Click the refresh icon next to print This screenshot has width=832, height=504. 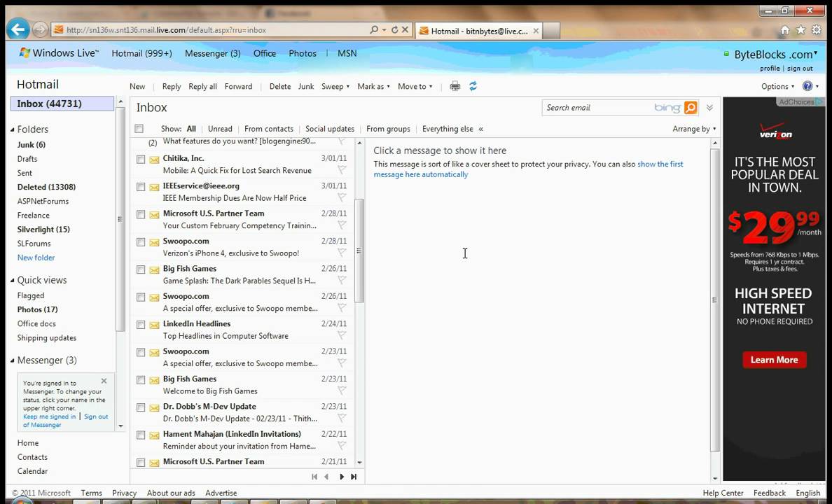(x=473, y=86)
